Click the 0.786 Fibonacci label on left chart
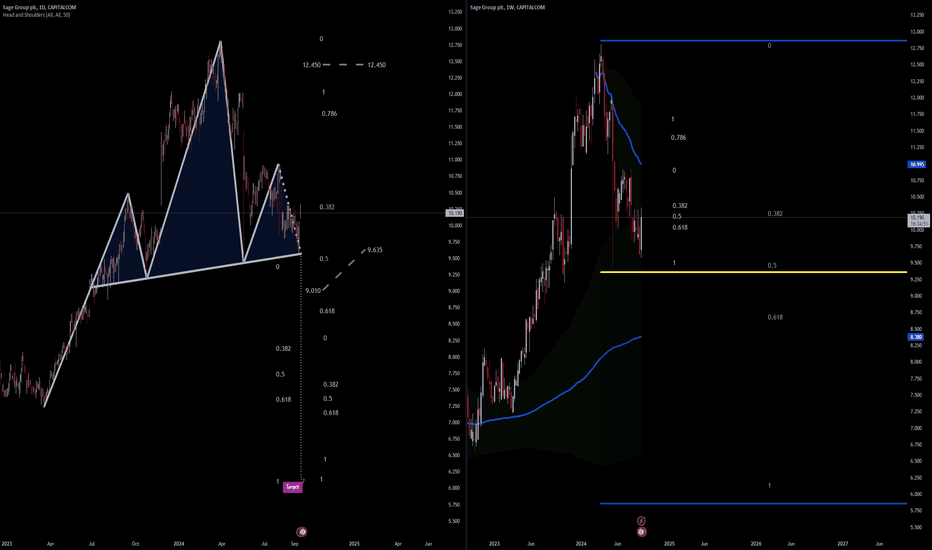This screenshot has width=932, height=550. (329, 114)
